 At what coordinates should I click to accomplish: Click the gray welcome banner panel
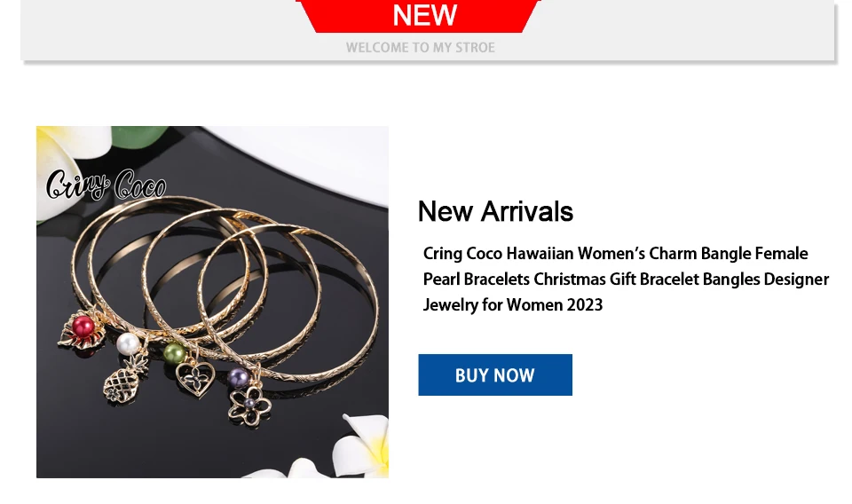pyautogui.click(x=427, y=30)
